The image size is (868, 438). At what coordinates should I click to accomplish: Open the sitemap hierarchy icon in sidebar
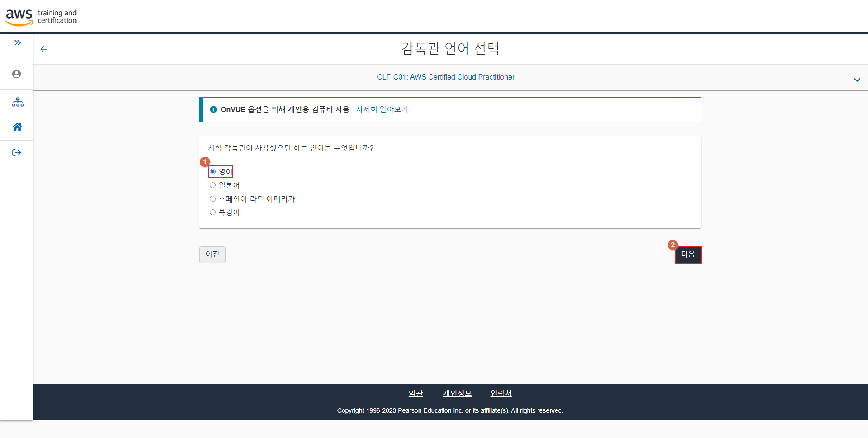[x=18, y=102]
